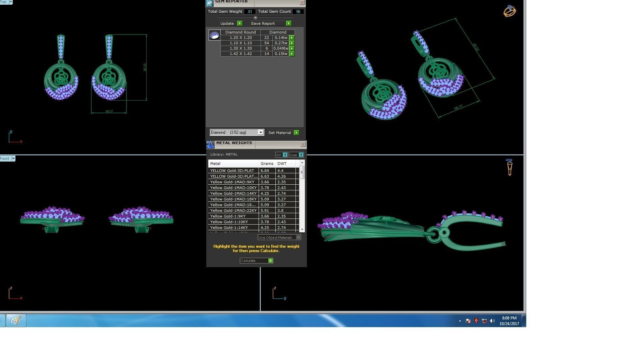This screenshot has width=644, height=362.
Task: Select Yellow Gold-1:10KY row
Action: point(254,222)
